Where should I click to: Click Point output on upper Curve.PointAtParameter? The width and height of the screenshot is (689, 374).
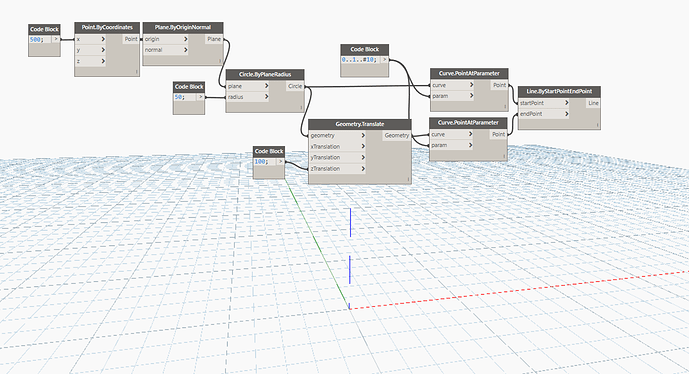point(500,85)
